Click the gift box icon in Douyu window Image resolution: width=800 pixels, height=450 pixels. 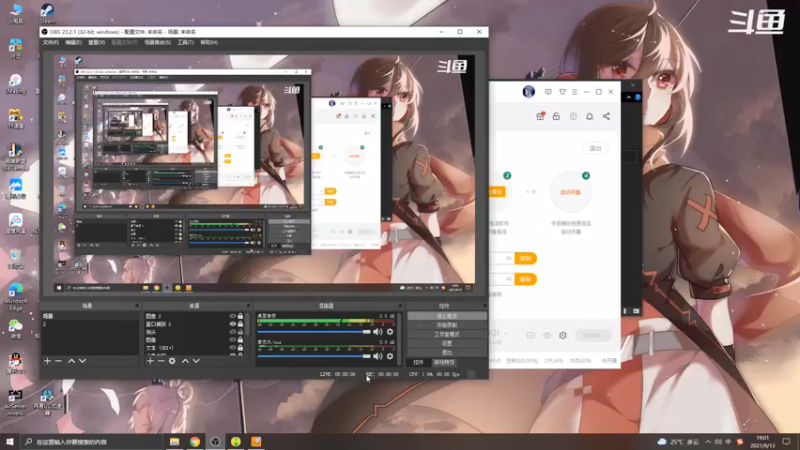click(540, 116)
